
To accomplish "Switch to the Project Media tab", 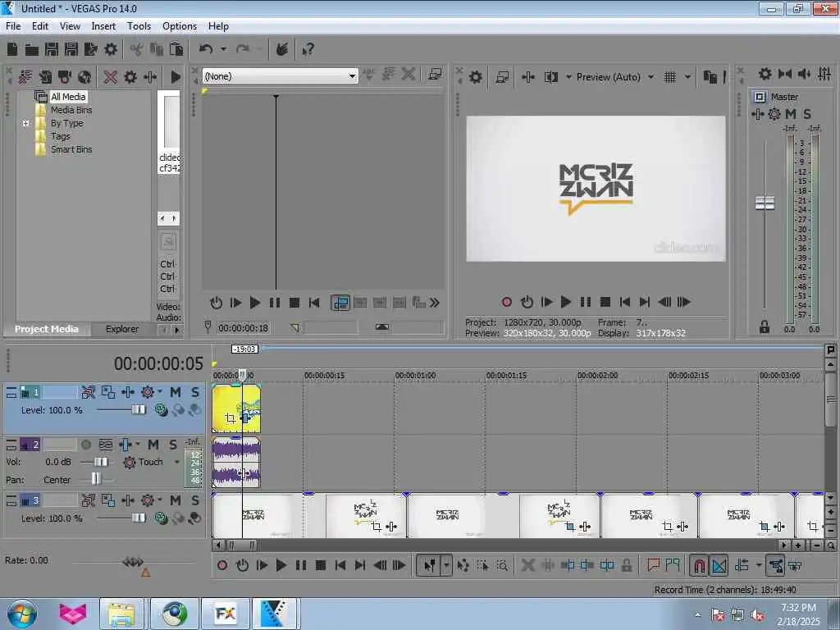I will click(47, 329).
